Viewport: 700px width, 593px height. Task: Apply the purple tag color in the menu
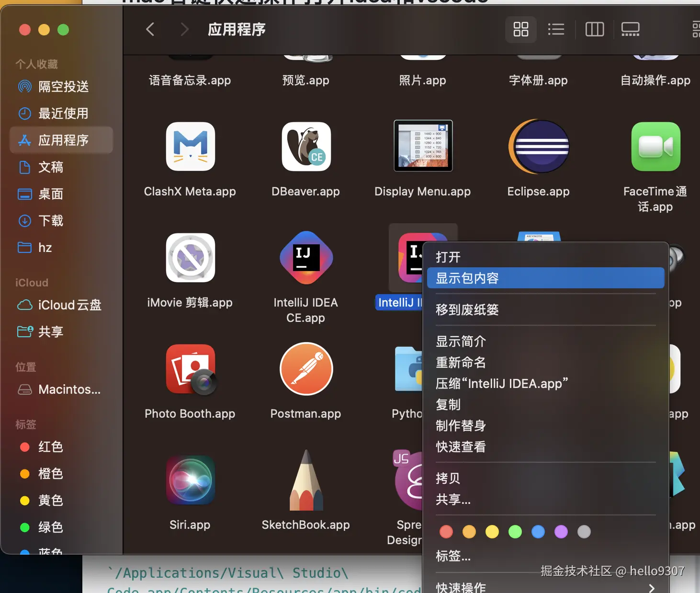pos(561,532)
